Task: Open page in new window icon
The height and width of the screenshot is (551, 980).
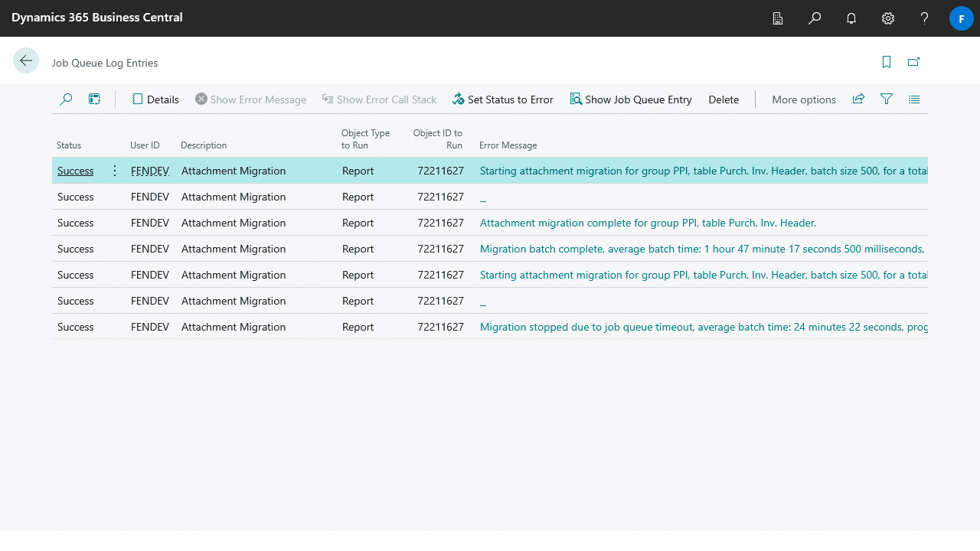Action: click(x=913, y=62)
